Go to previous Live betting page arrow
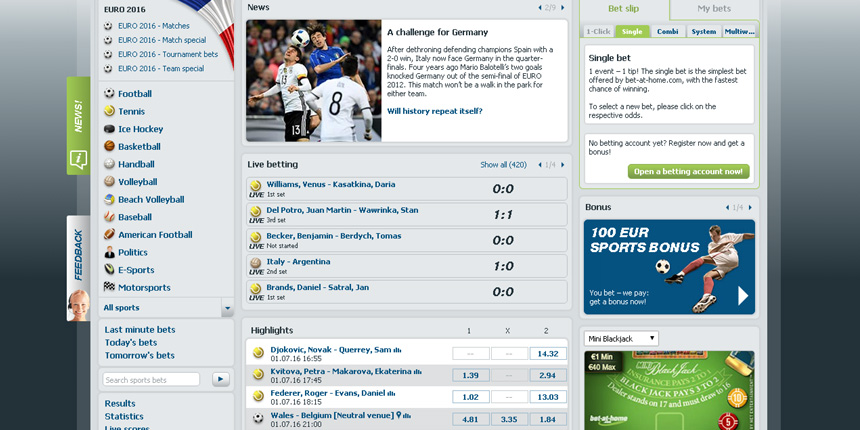 (x=540, y=165)
